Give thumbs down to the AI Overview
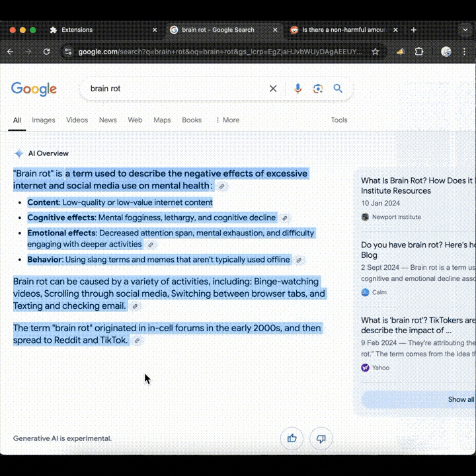The height and width of the screenshot is (476, 476). click(321, 438)
